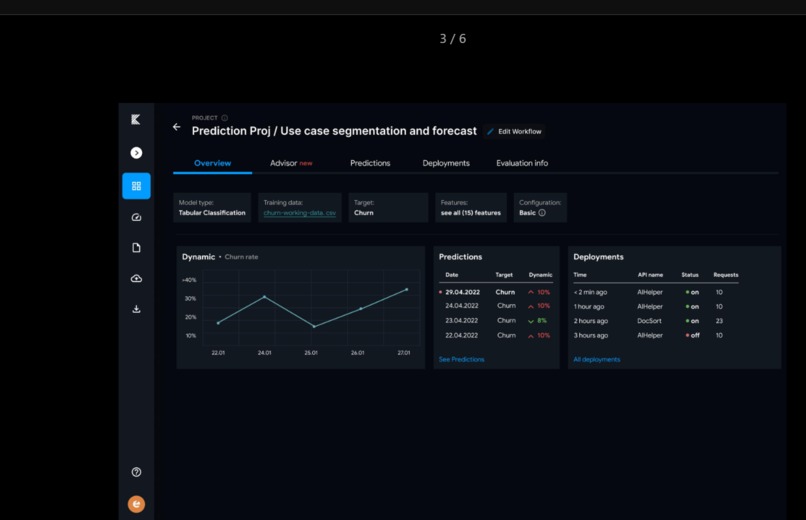806x520 pixels.
Task: Click Edit Workflow button
Action: (x=514, y=132)
